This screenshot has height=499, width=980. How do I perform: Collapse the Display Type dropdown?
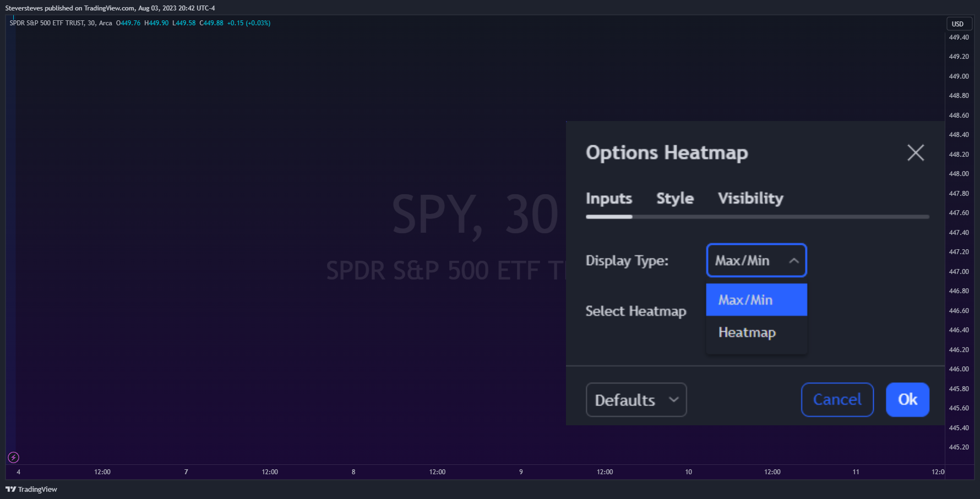pos(756,260)
